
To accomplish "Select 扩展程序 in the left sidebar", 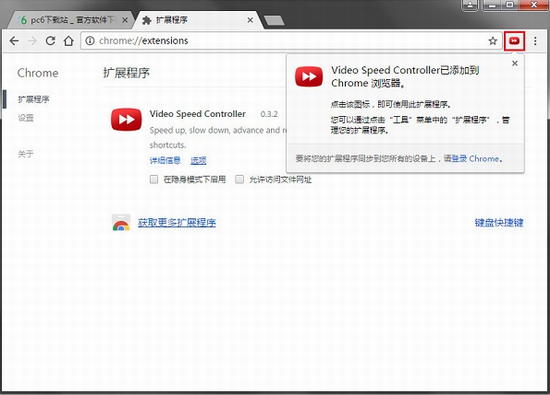I will pos(34,99).
